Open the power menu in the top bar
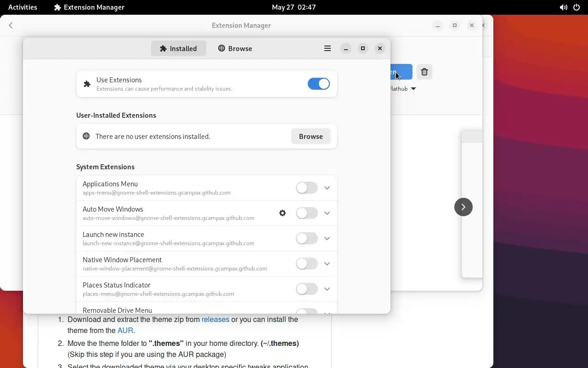Screen dimensions: 588x368 (577, 7)
